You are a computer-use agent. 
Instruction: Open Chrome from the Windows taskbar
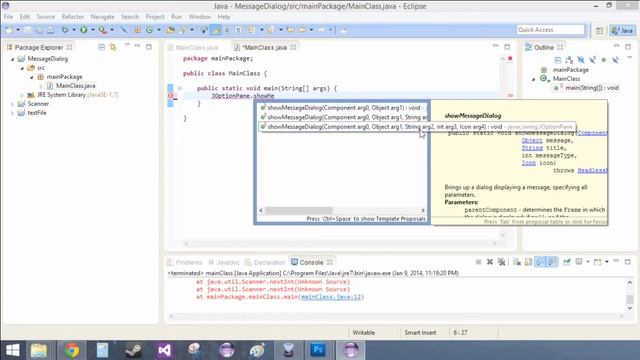pyautogui.click(x=71, y=350)
